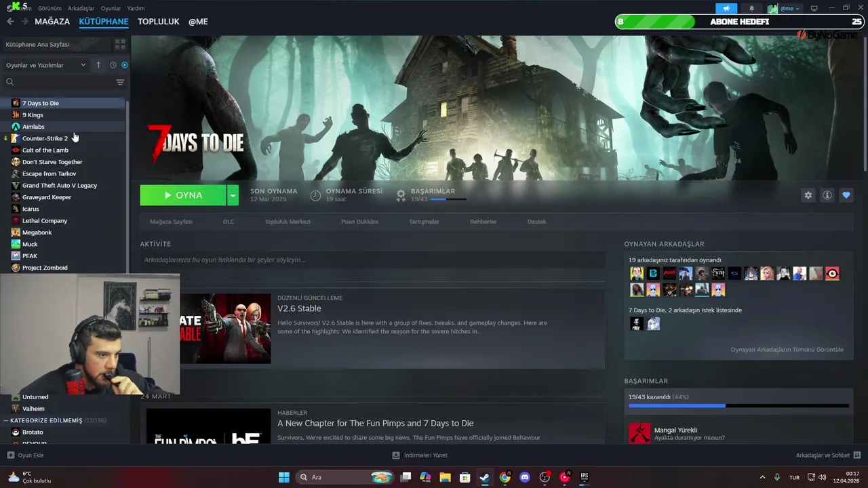Open the Puan Dükkânı tab
This screenshot has width=868, height=488.
click(x=359, y=222)
